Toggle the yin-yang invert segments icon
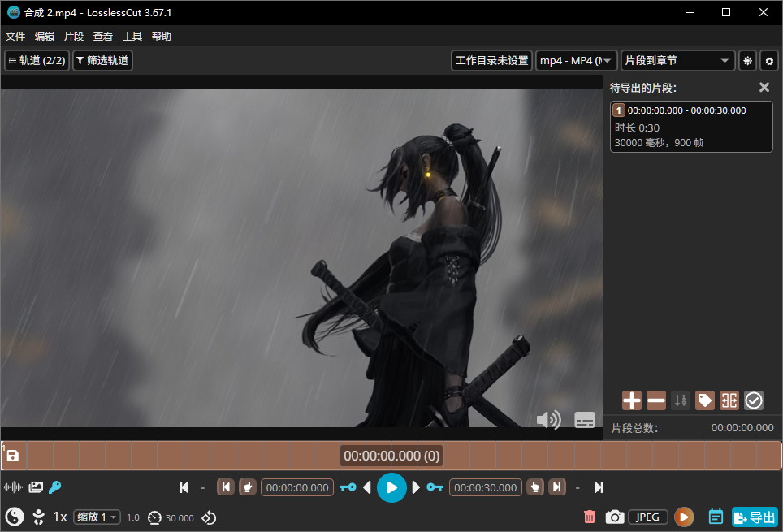The height and width of the screenshot is (532, 783). pos(15,517)
